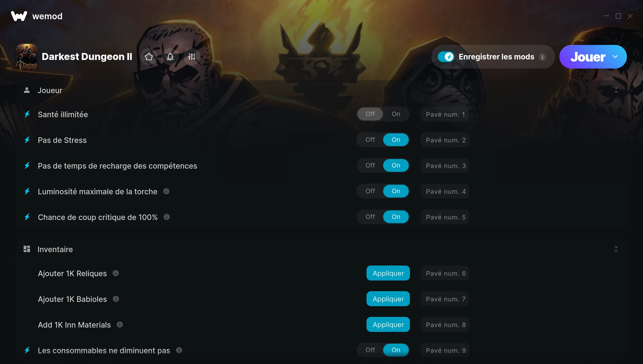Turn Santé illimitée On
The width and height of the screenshot is (643, 364).
pos(396,114)
